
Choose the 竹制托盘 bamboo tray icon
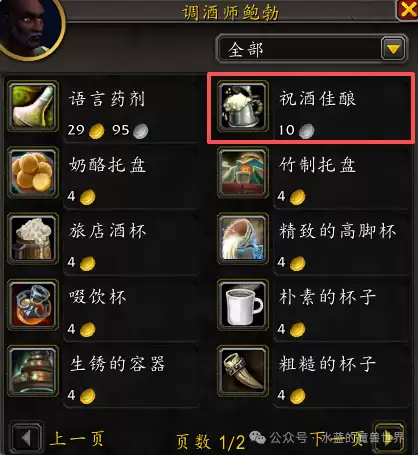[x=243, y=173]
